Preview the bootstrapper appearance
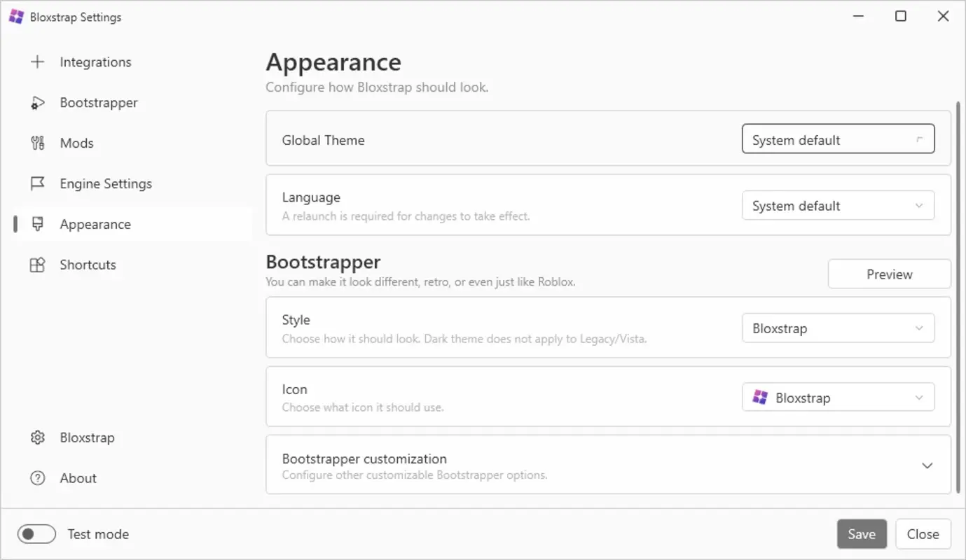This screenshot has height=560, width=966. click(x=889, y=274)
